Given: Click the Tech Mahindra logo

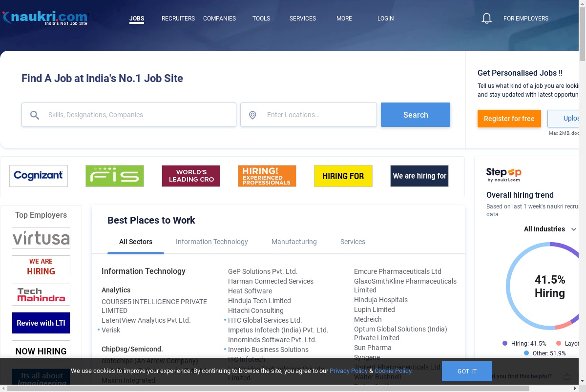Looking at the screenshot, I should 41,295.
